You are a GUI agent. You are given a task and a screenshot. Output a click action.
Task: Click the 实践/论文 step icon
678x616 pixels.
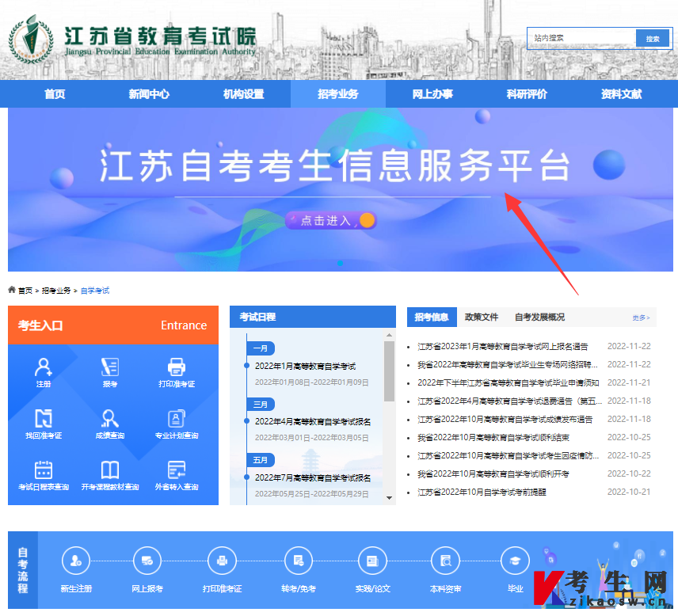click(x=373, y=561)
